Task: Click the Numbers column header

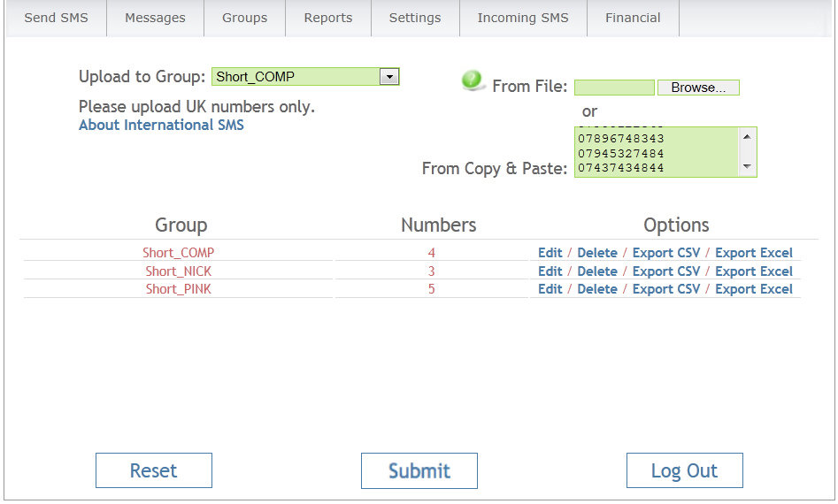Action: pos(439,225)
